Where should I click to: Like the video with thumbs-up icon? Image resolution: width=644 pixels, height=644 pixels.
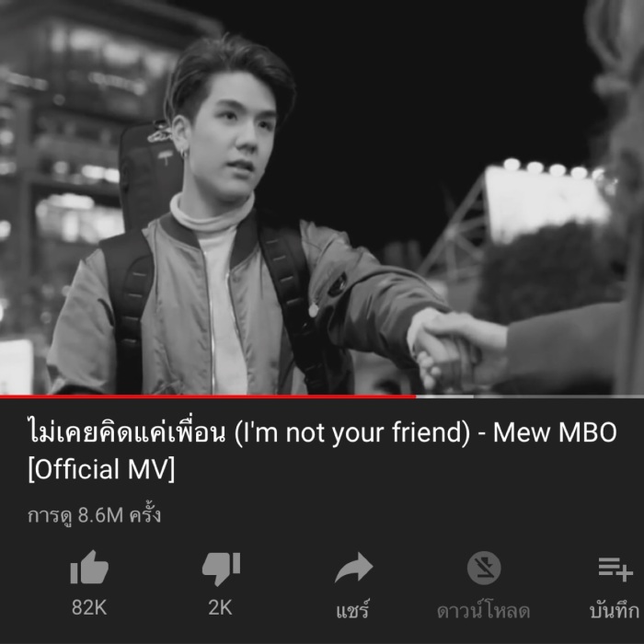(89, 568)
